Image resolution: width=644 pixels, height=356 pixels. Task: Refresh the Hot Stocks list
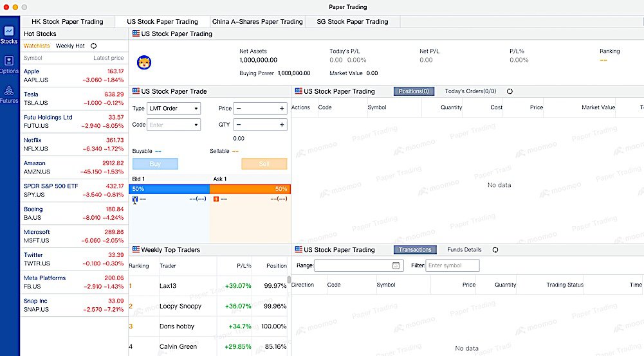(x=94, y=46)
